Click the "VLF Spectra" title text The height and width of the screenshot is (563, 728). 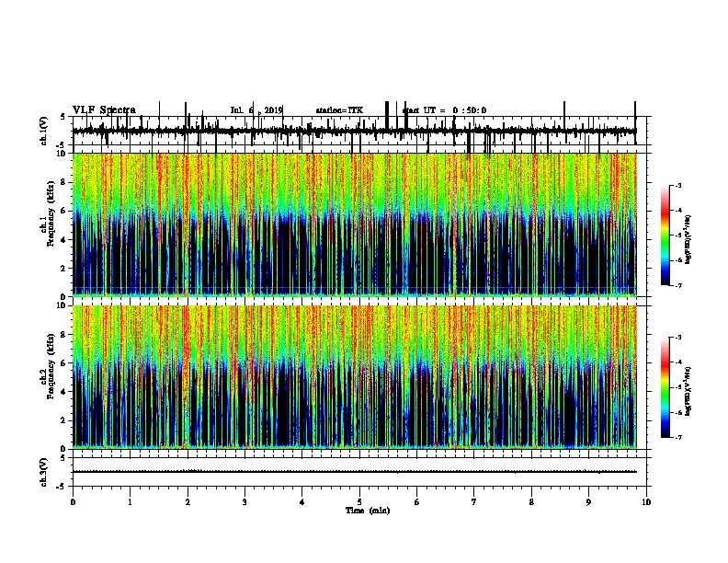(104, 110)
